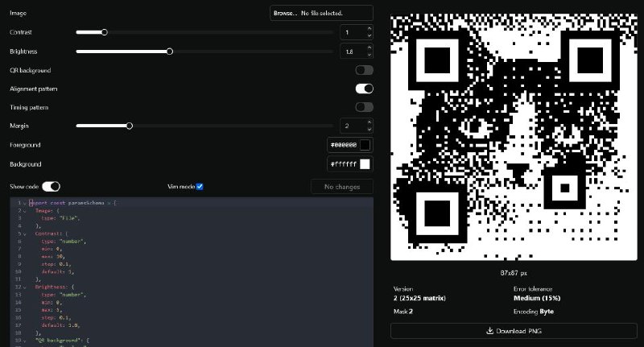Uncheck the Vim mode checkbox
Viewport: 644px width, 347px height.
[x=200, y=186]
